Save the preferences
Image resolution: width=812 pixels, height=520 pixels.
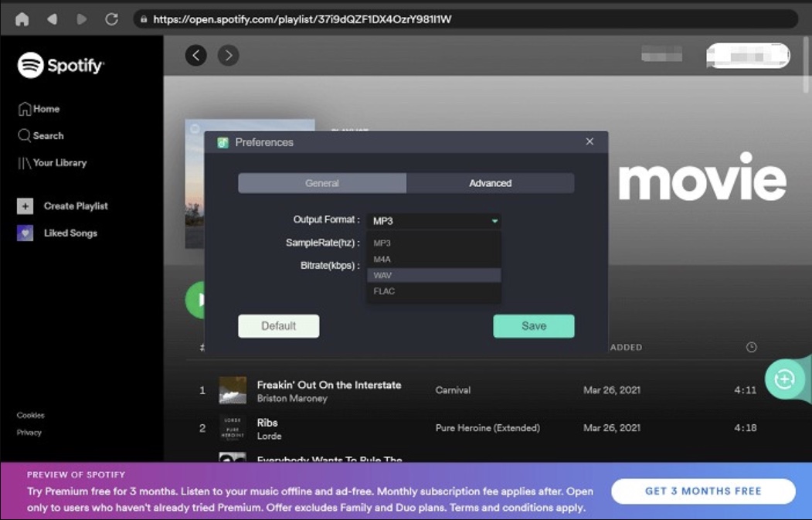coord(534,326)
